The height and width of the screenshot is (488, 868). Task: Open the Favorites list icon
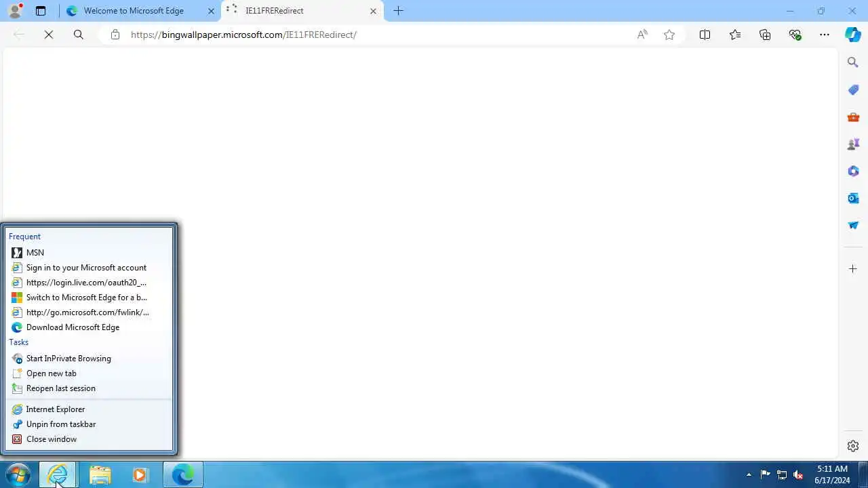click(735, 35)
